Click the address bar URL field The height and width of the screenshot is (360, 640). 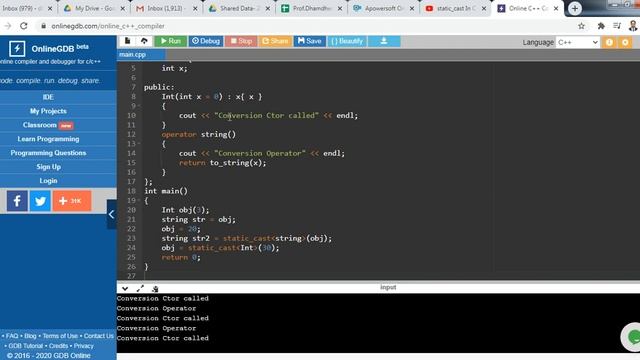click(306, 26)
